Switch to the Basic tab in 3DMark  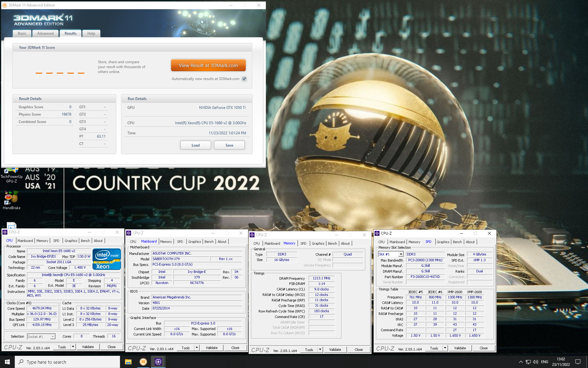22,33
